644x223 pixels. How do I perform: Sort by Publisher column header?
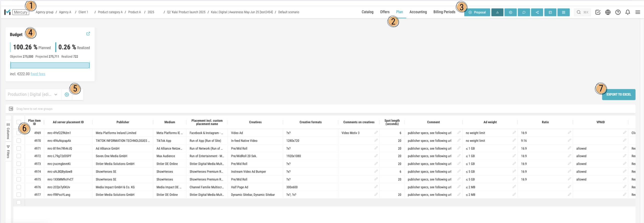(x=122, y=122)
